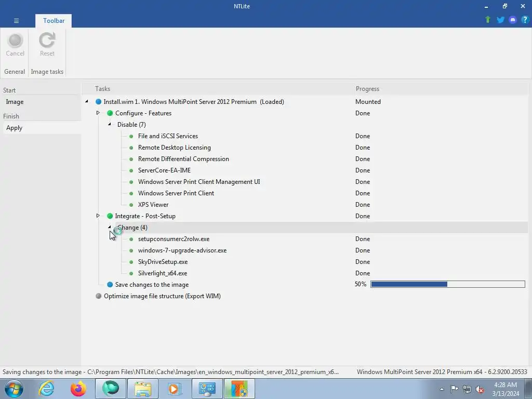This screenshot has width=532, height=399.
Task: Click green dot beside File and iSCSI Services
Action: coord(131,136)
